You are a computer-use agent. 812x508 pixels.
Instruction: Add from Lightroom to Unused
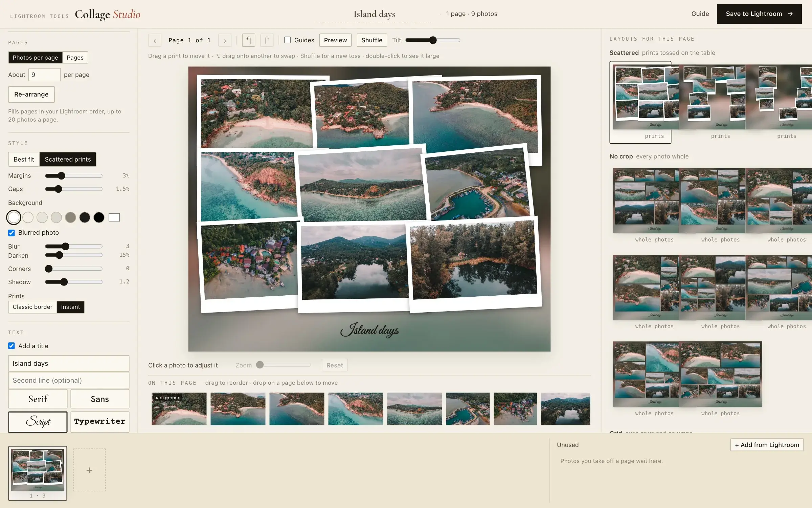click(x=767, y=445)
